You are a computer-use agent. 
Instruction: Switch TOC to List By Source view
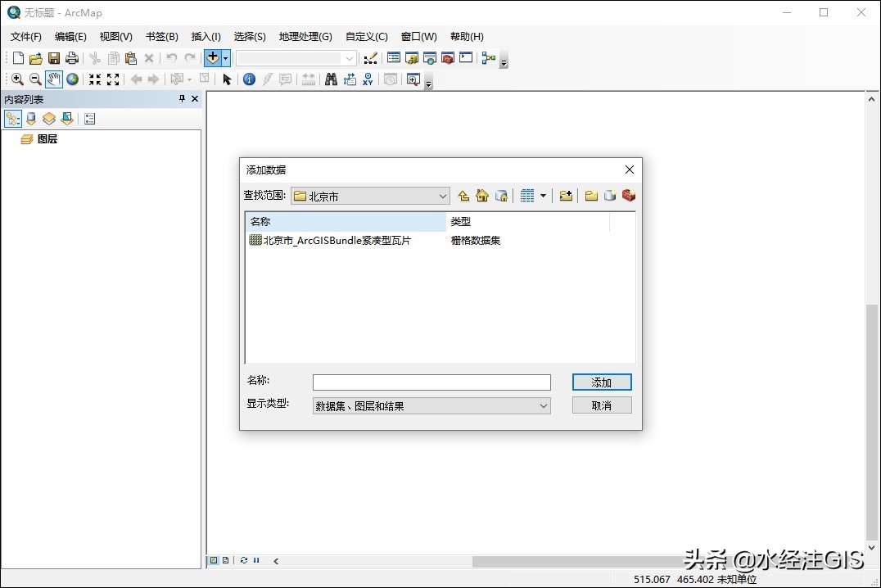[x=30, y=118]
